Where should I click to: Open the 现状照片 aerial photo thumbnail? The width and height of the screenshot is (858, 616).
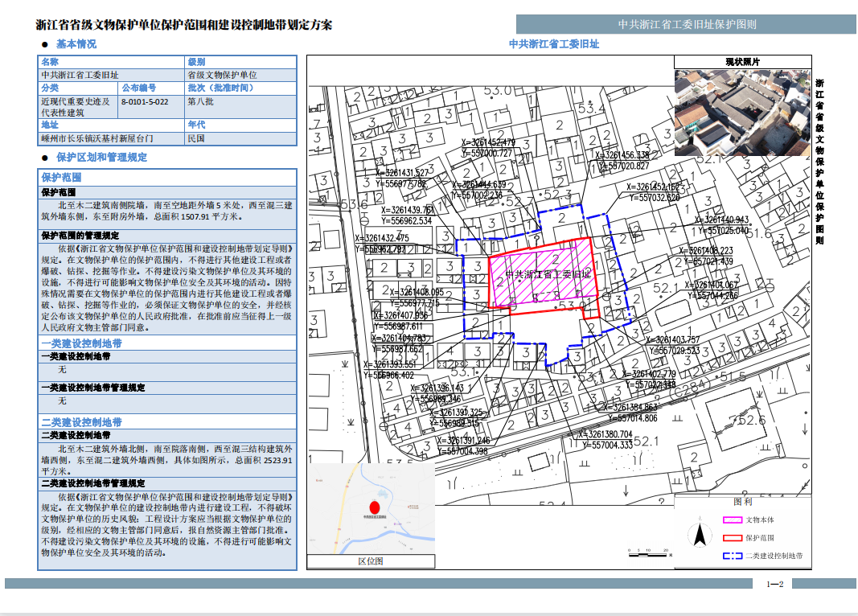(741, 113)
